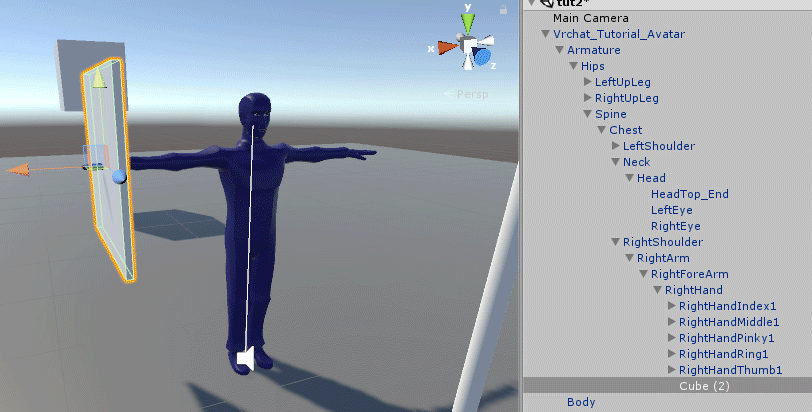Select the Chest bone
The width and height of the screenshot is (812, 412).
[x=626, y=130]
